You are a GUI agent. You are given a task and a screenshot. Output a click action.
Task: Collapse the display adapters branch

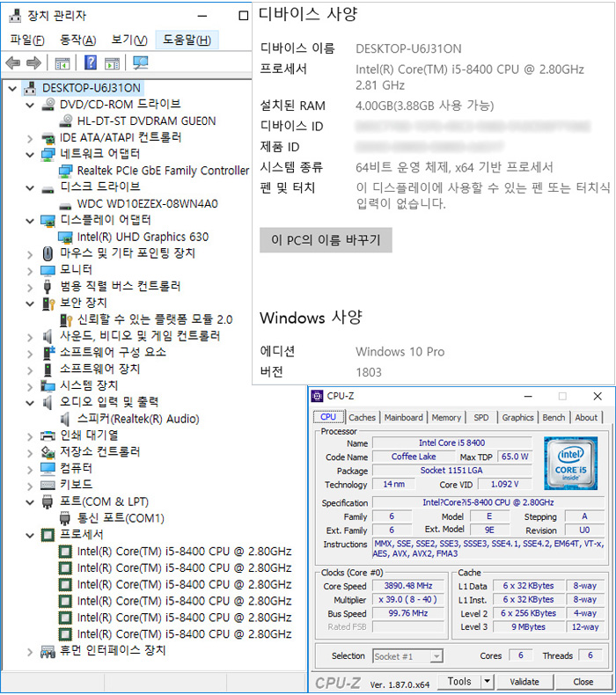30,221
